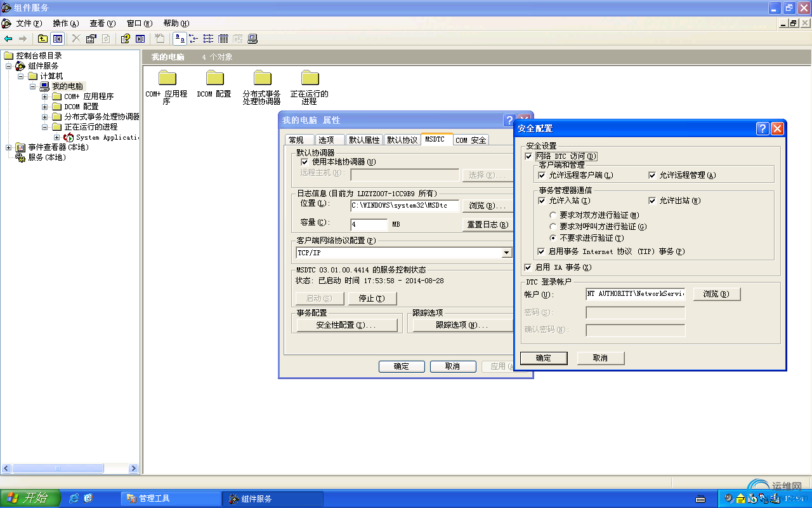Select the DCOM 配置 folder icon in the right pane
812x508 pixels.
coord(215,77)
